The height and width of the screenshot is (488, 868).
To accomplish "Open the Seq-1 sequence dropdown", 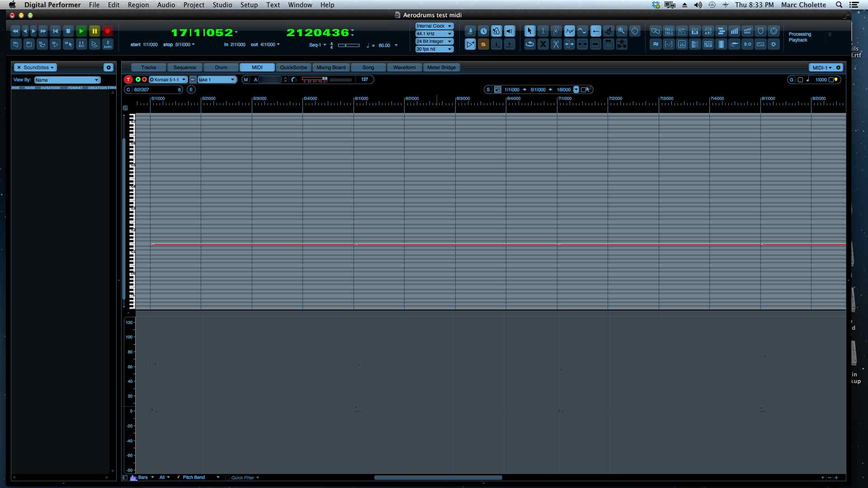I will click(317, 45).
